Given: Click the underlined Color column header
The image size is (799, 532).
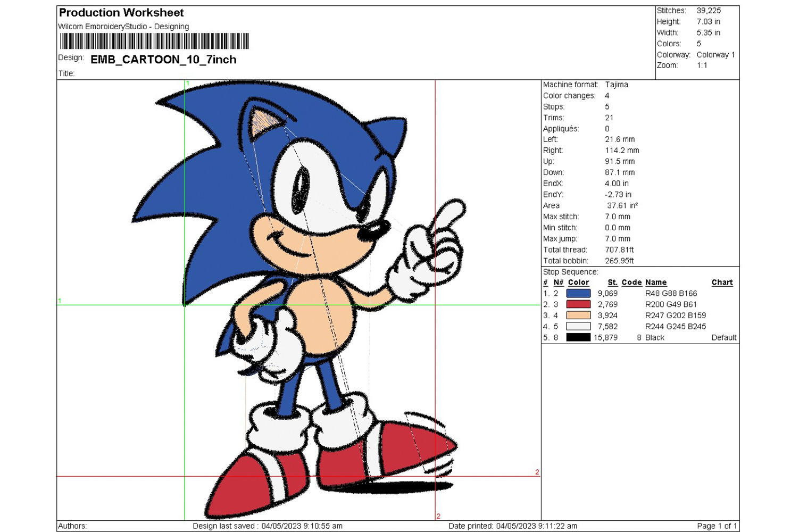Looking at the screenshot, I should [578, 282].
